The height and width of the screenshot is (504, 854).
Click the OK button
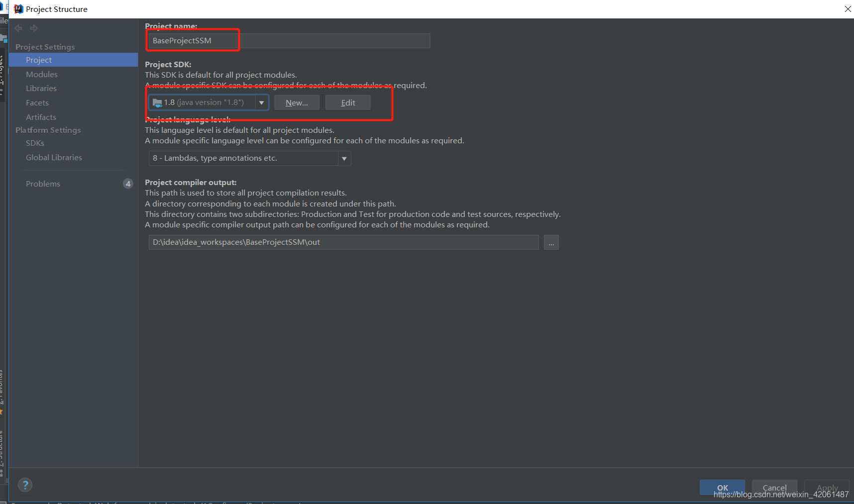coord(723,488)
